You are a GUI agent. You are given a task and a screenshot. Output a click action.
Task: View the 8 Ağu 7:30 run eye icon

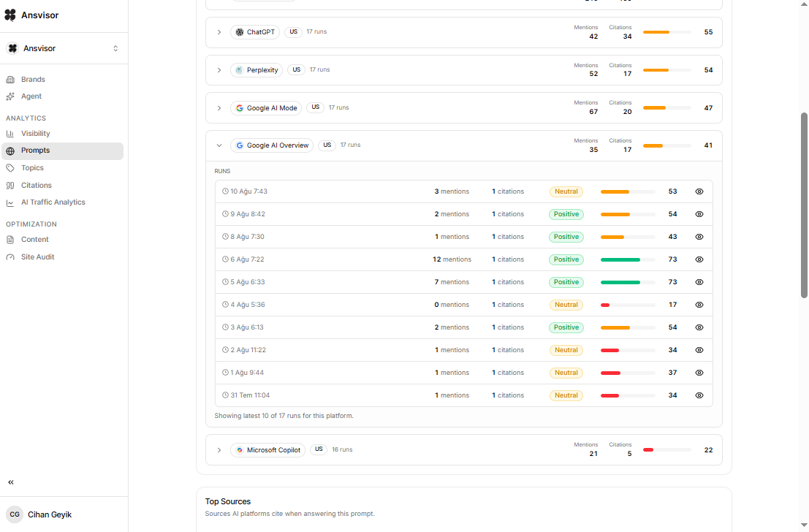(x=699, y=237)
